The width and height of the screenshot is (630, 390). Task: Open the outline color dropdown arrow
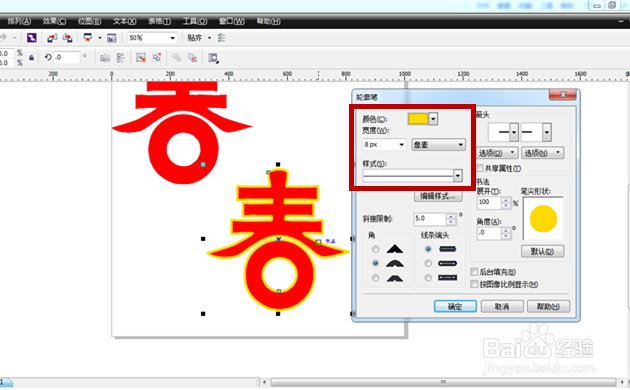tap(433, 119)
